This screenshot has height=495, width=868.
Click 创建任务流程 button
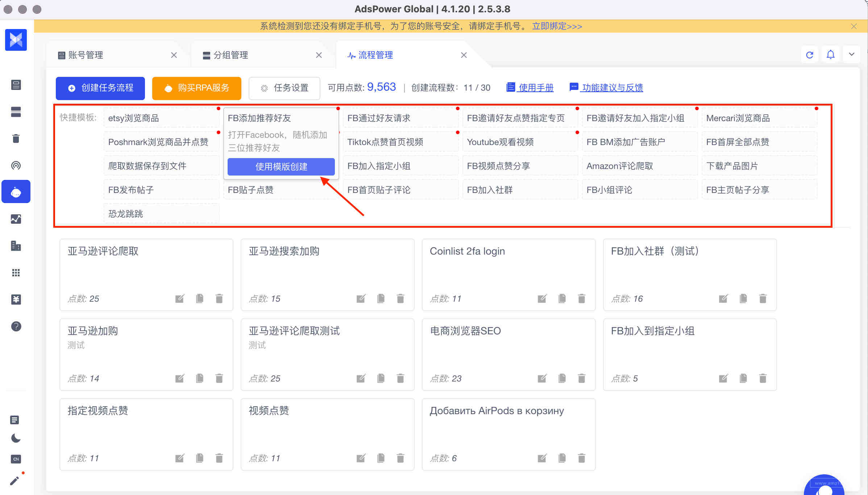[100, 88]
